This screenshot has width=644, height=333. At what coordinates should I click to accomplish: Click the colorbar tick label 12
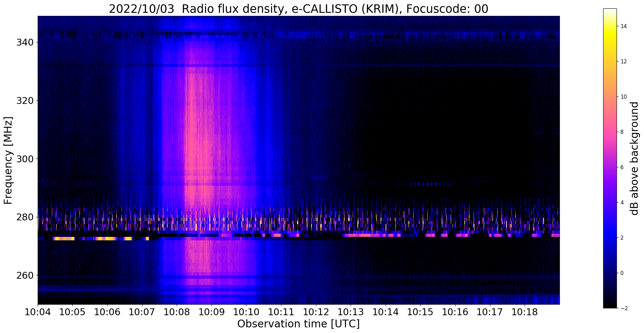pyautogui.click(x=624, y=61)
